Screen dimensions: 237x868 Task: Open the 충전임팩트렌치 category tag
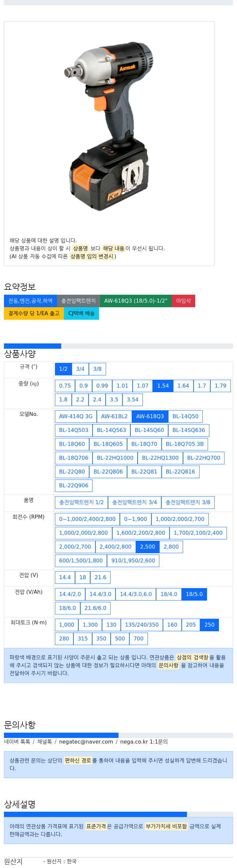78,301
